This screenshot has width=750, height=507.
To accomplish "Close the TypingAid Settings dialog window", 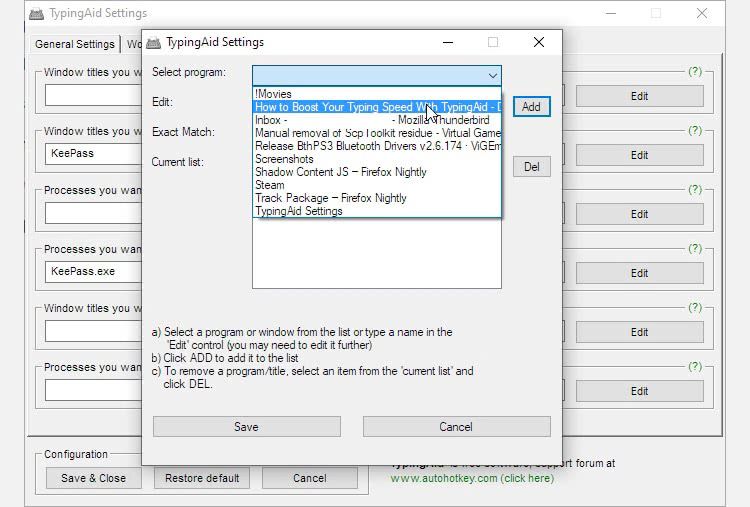I will point(539,43).
